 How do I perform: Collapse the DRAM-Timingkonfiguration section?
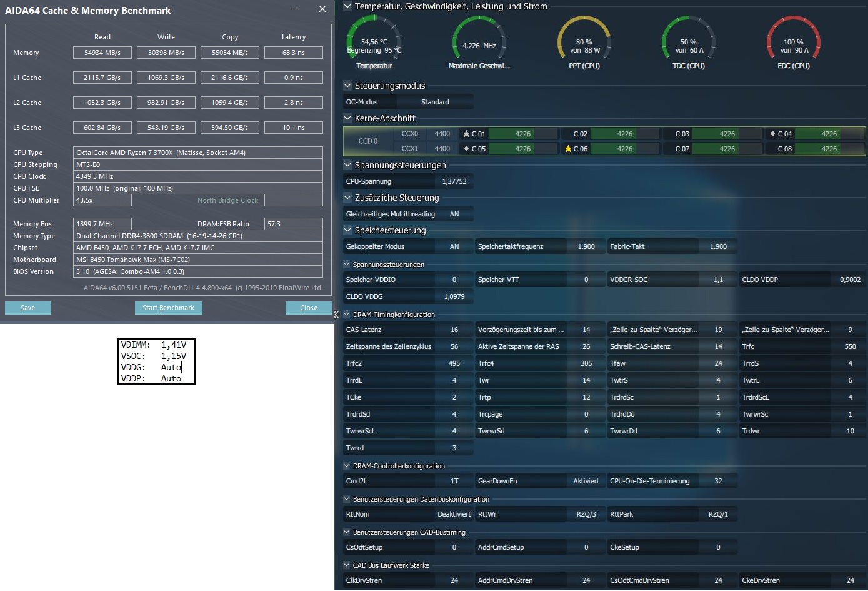coord(347,315)
